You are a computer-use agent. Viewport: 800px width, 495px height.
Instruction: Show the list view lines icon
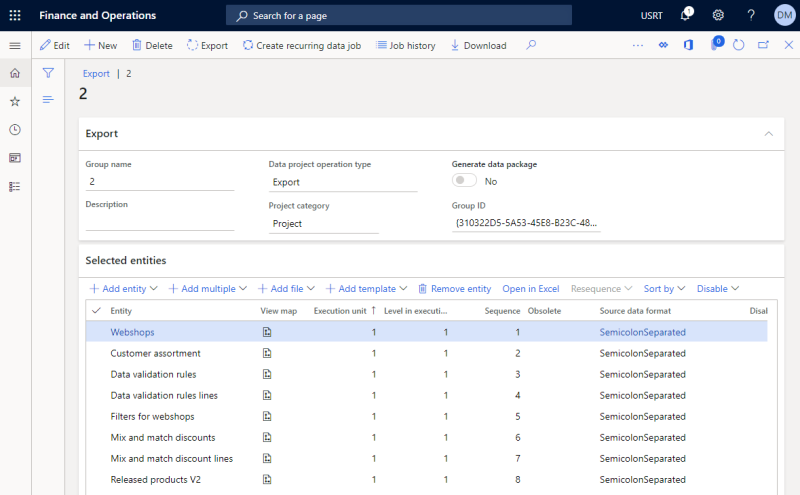[48, 100]
